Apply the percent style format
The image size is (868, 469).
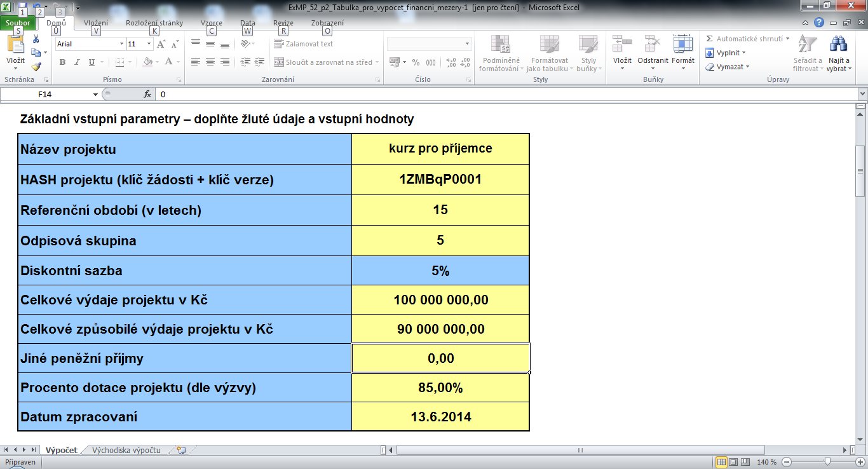(416, 62)
